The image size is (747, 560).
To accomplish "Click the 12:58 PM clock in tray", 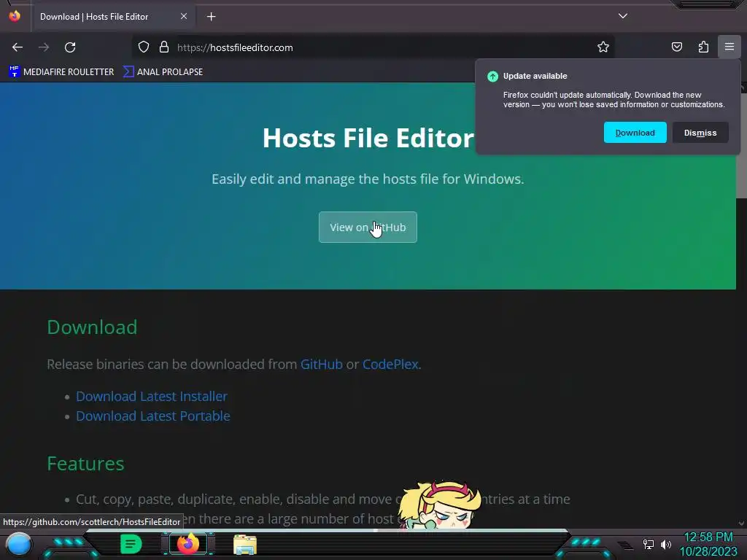I will [708, 537].
